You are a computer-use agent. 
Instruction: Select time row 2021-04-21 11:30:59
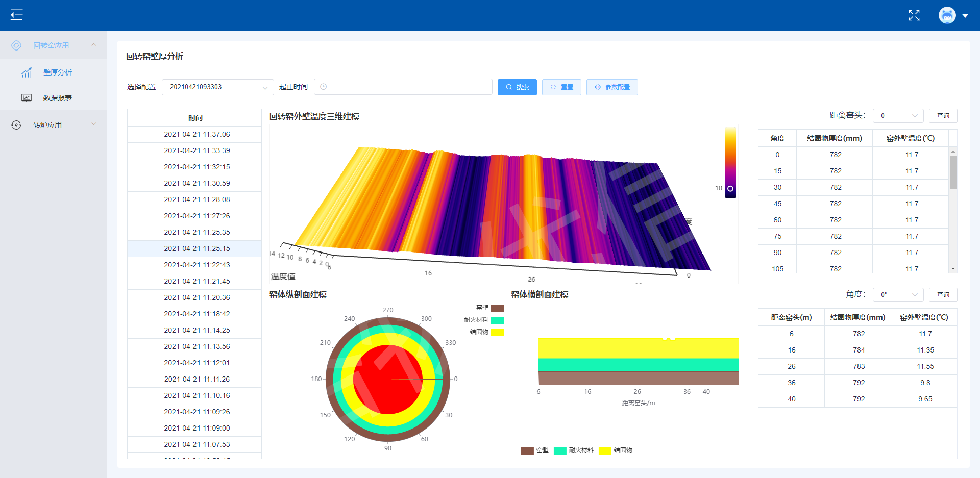tap(194, 183)
